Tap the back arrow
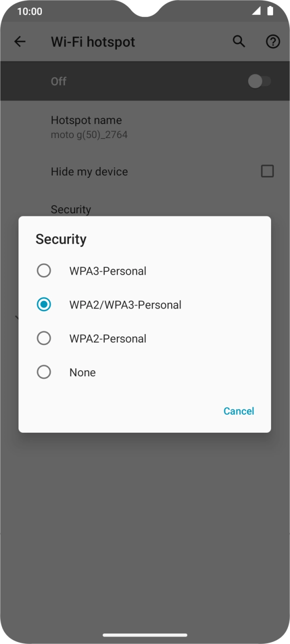 coord(19,42)
